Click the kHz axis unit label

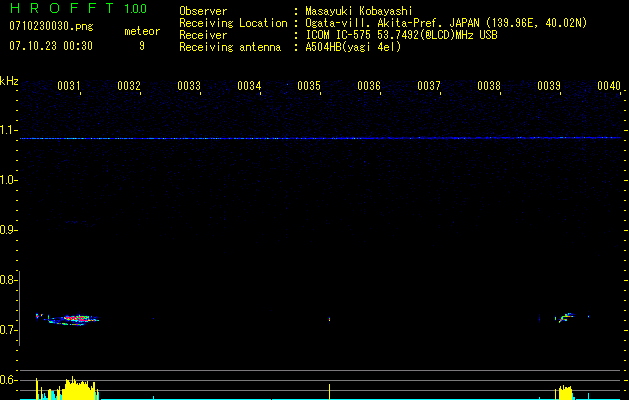[9, 81]
